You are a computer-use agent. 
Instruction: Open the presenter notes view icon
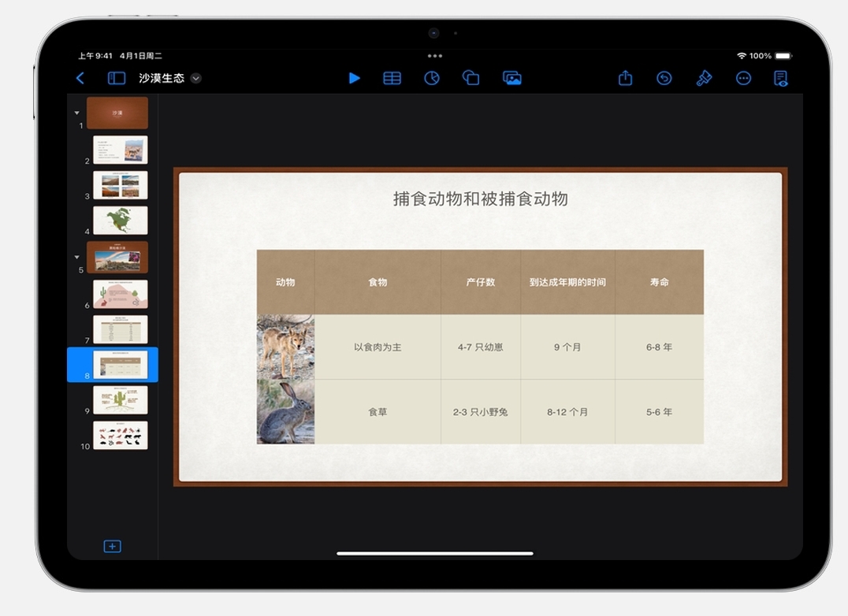pos(780,78)
